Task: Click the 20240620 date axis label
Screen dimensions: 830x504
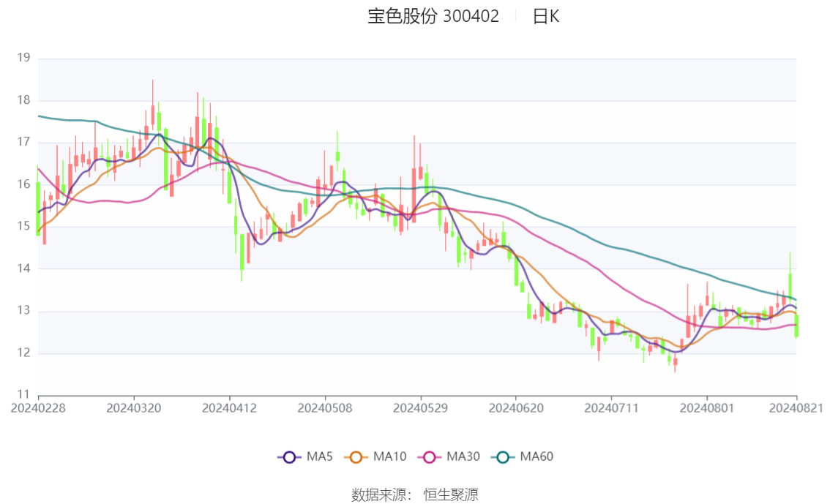Action: [516, 408]
